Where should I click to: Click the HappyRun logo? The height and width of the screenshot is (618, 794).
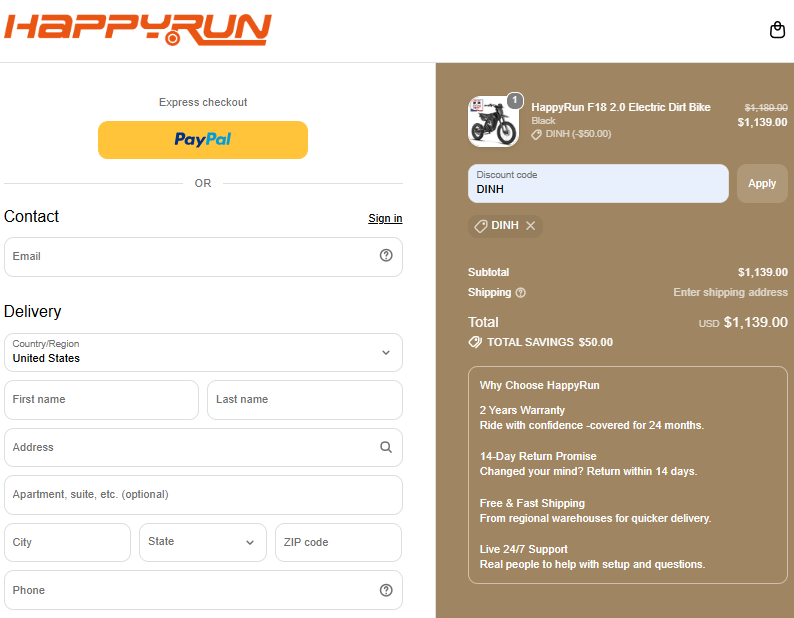pos(138,29)
